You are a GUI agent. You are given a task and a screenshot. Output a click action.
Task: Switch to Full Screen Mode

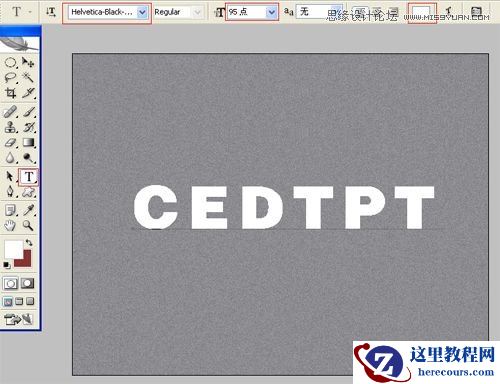click(x=30, y=302)
